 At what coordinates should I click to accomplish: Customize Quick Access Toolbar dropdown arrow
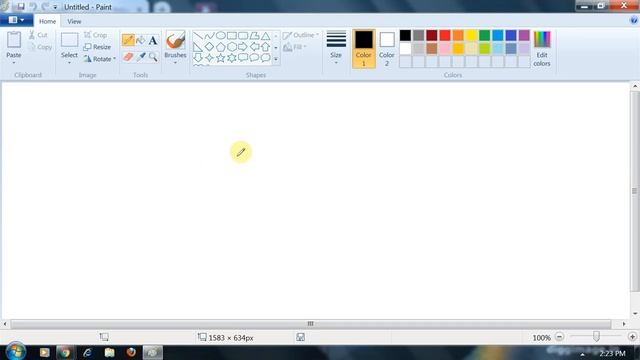coord(55,7)
